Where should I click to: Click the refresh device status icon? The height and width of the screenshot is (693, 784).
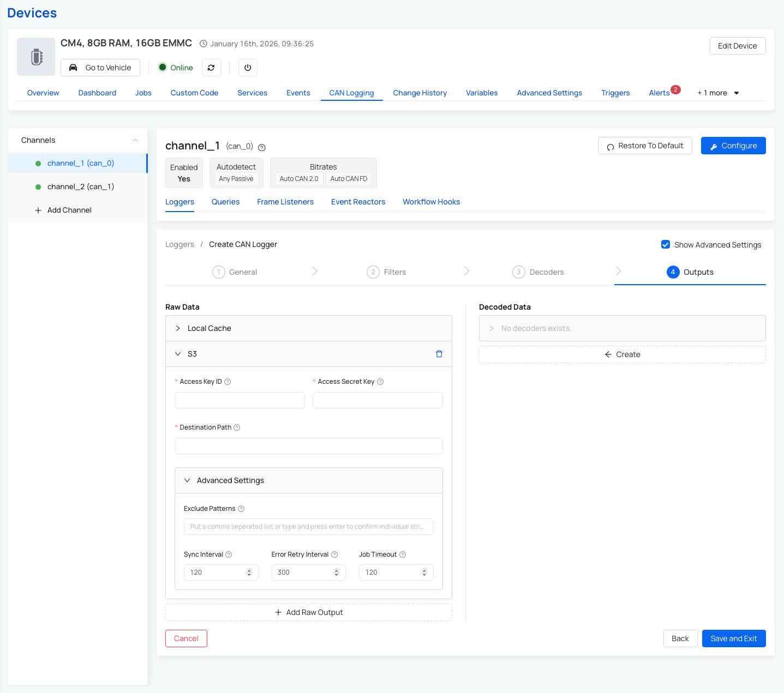(211, 68)
